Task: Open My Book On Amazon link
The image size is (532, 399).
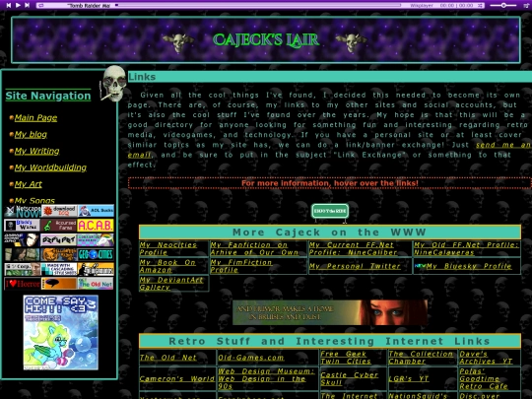Action: tap(167, 266)
